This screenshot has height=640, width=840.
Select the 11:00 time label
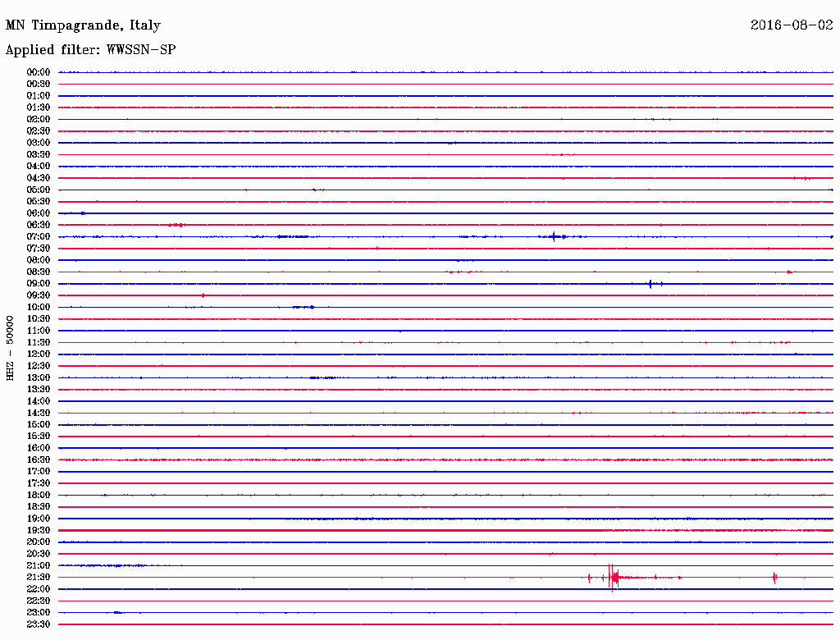tap(39, 330)
